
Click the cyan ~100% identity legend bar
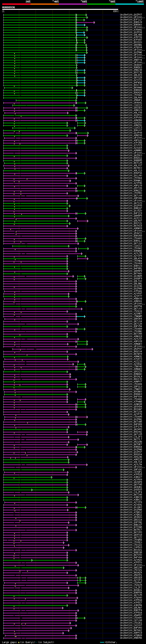[130, 4]
